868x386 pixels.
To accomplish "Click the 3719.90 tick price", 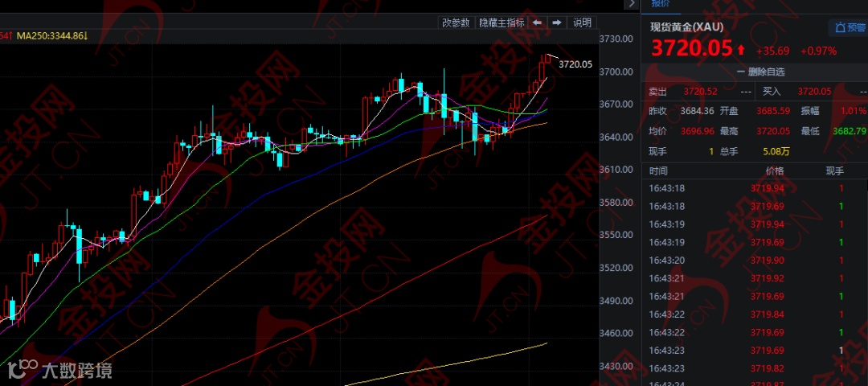I will [768, 261].
